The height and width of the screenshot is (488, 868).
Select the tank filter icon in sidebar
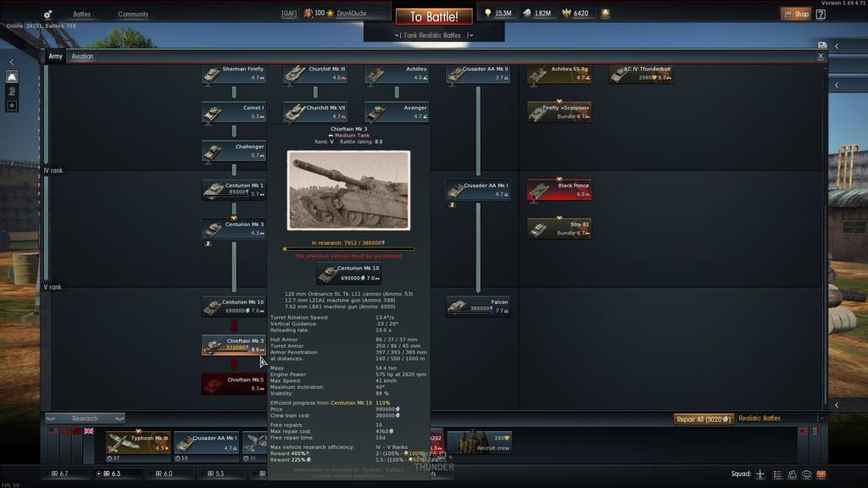click(x=12, y=77)
